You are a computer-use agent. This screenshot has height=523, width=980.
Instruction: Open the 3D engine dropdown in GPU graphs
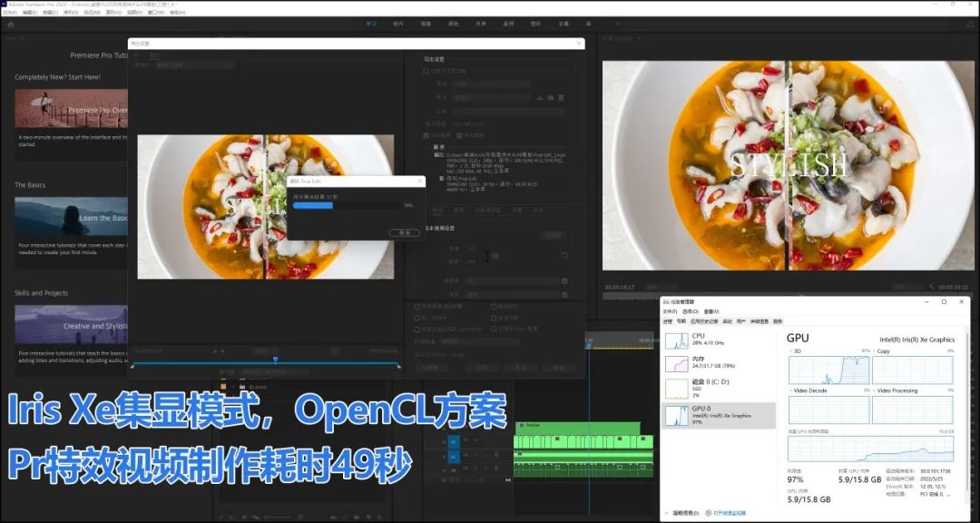click(x=796, y=351)
